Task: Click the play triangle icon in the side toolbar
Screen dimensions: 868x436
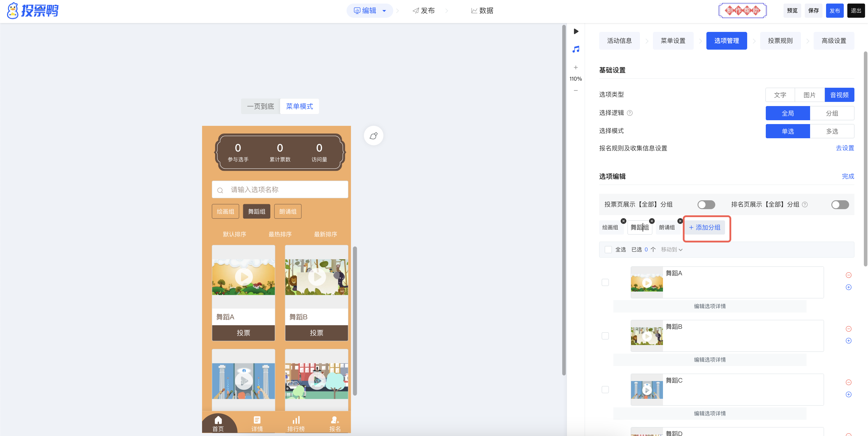Action: tap(576, 31)
